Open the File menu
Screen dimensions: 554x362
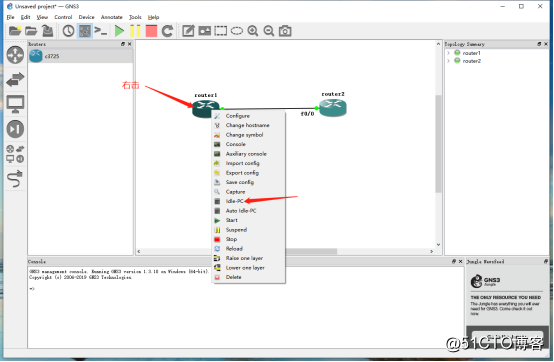11,17
